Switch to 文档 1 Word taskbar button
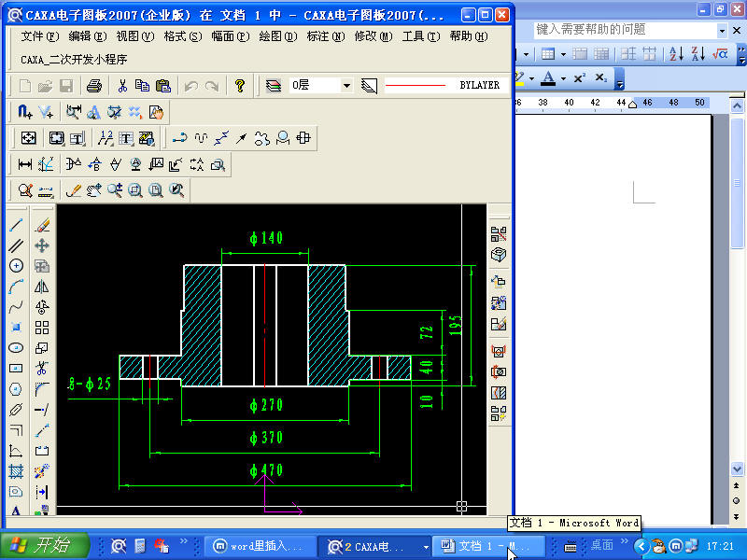Viewport: 747px width, 560px height. point(487,546)
